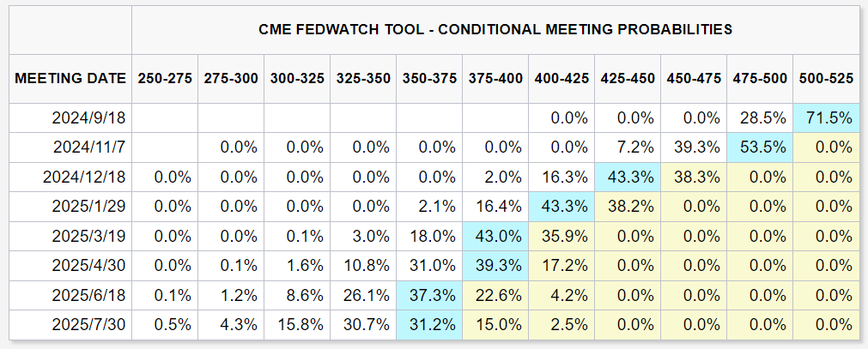Image resolution: width=868 pixels, height=349 pixels.
Task: Select the 7.2% cell for 2024/11/7
Action: 628,147
